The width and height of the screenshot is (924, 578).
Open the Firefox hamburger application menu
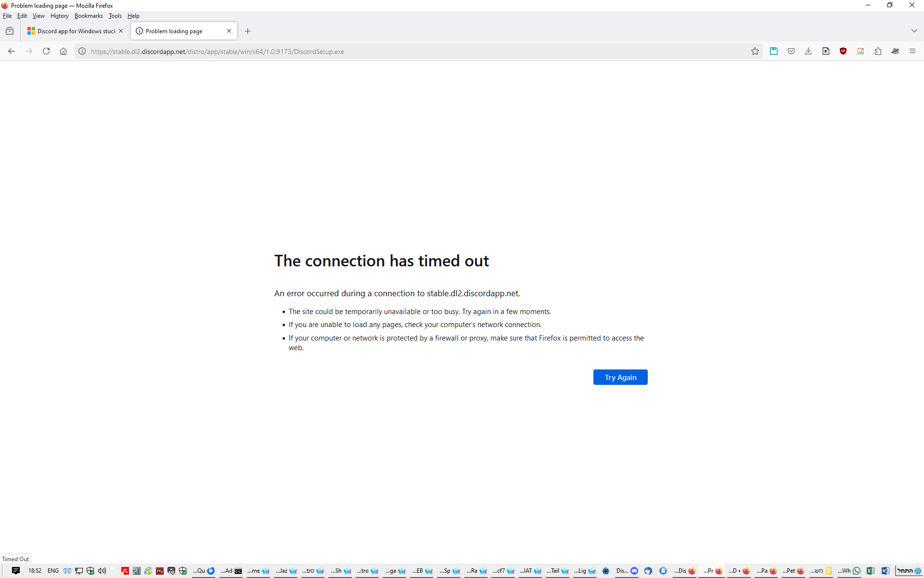tap(912, 52)
